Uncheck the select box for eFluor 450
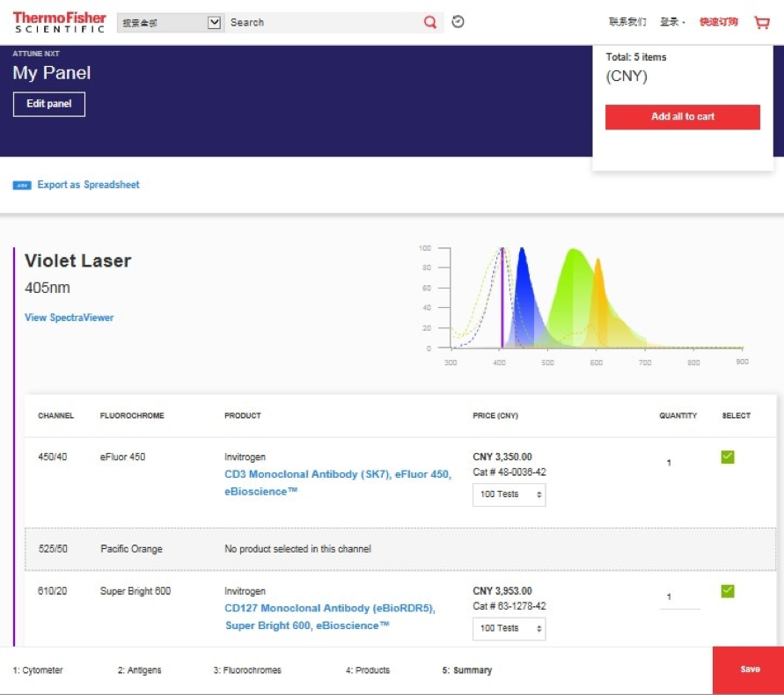Screen dimensions: 784x695 [728, 457]
